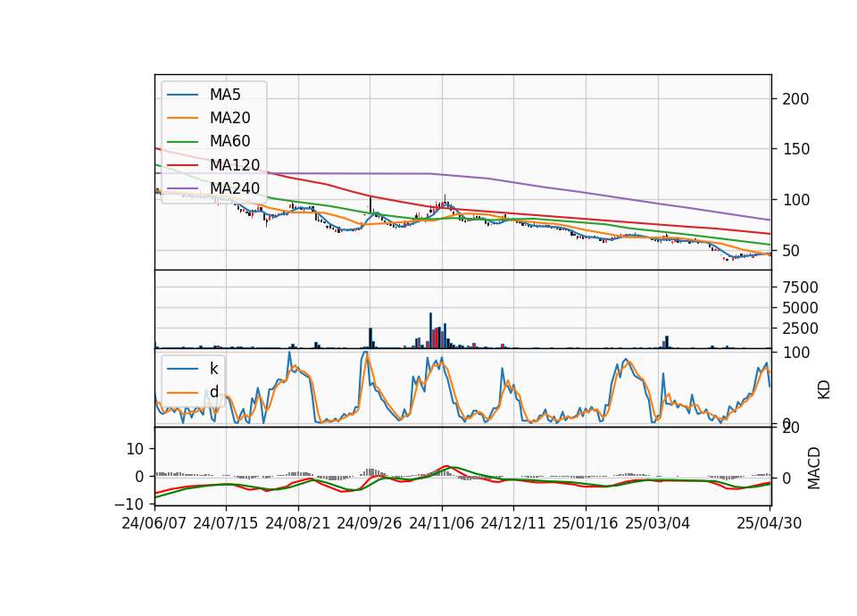This screenshot has width=857, height=616.
Task: Click the MACD axis label
Action: click(x=814, y=468)
